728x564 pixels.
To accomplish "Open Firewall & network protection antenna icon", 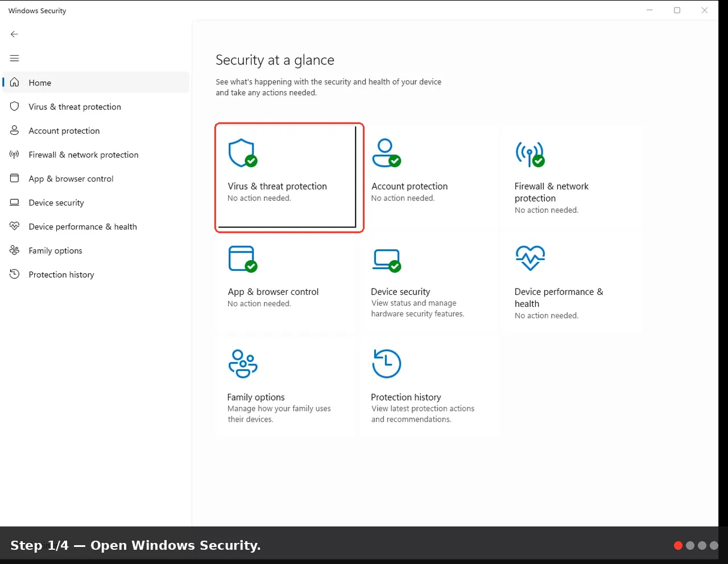I will point(530,154).
